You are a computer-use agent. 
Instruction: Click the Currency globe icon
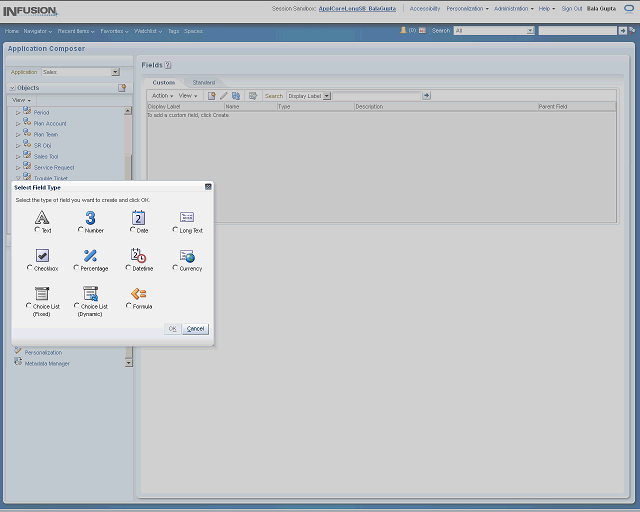pyautogui.click(x=187, y=256)
